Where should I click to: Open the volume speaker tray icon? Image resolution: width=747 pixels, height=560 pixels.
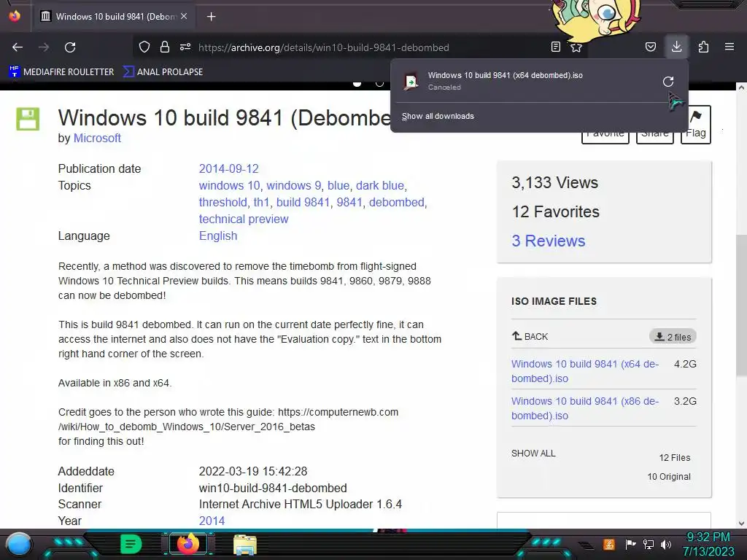666,544
